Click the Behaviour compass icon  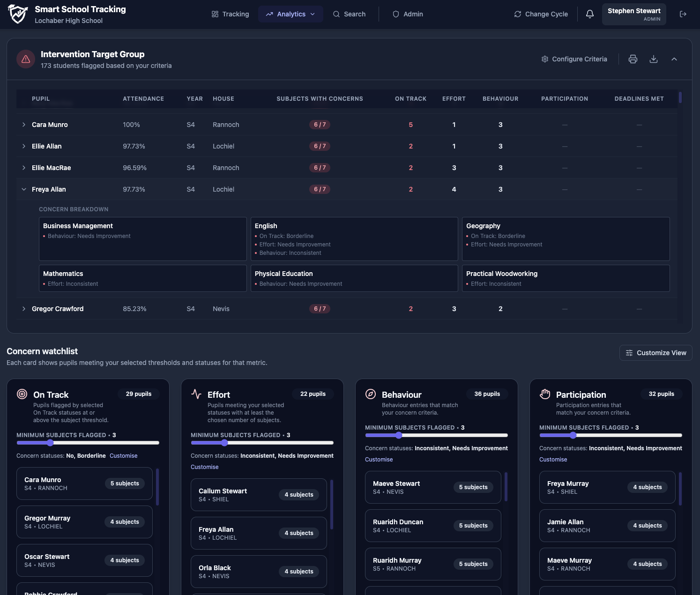pos(371,394)
